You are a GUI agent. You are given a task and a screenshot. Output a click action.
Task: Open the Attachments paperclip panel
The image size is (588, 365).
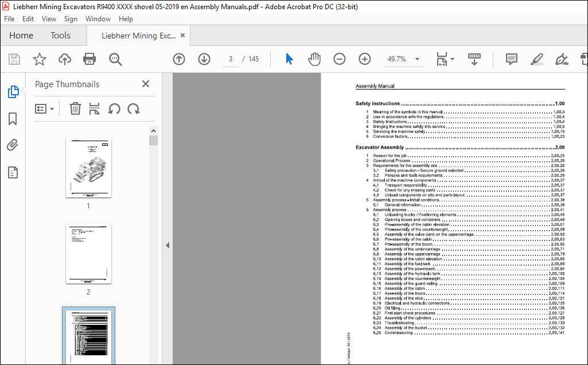[13, 145]
